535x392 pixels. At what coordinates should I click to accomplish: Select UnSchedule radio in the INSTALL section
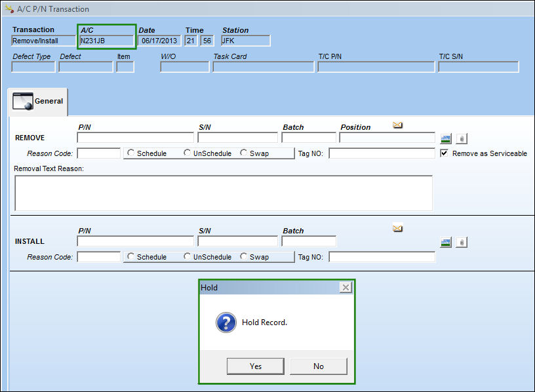click(187, 256)
